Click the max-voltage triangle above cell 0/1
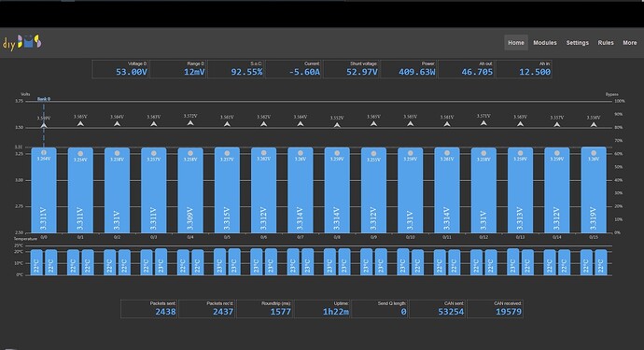644x350 pixels. 80,123
